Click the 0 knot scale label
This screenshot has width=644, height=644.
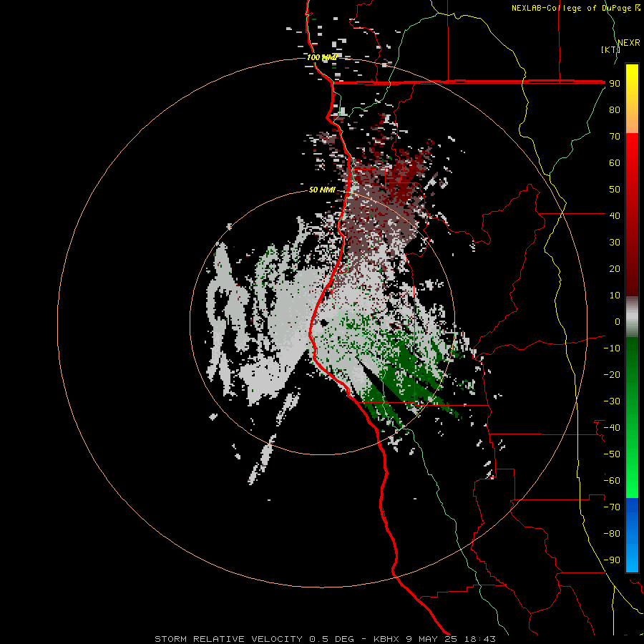pos(617,321)
